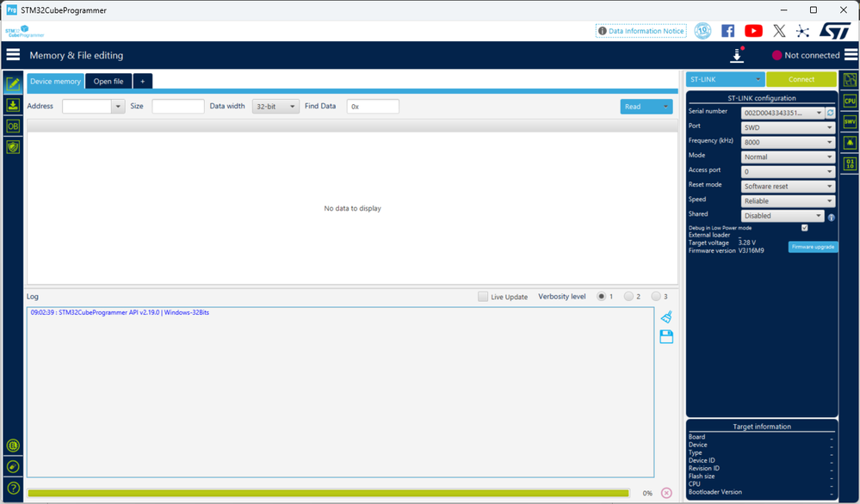Open the Facebook icon
The width and height of the screenshot is (860, 504).
coord(727,31)
